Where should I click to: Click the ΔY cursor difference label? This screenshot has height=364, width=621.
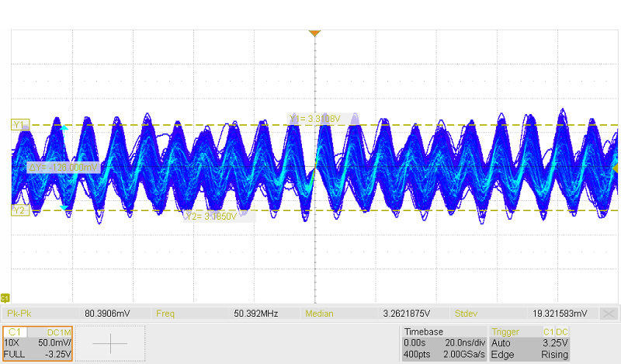(64, 167)
